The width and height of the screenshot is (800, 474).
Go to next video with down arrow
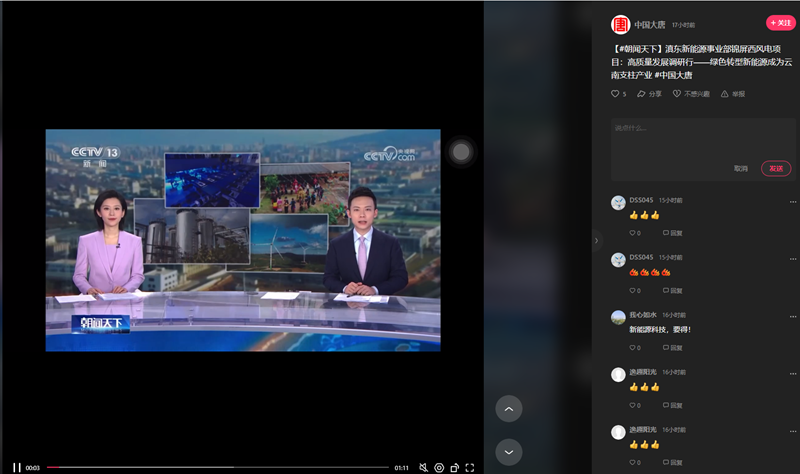[x=509, y=451]
